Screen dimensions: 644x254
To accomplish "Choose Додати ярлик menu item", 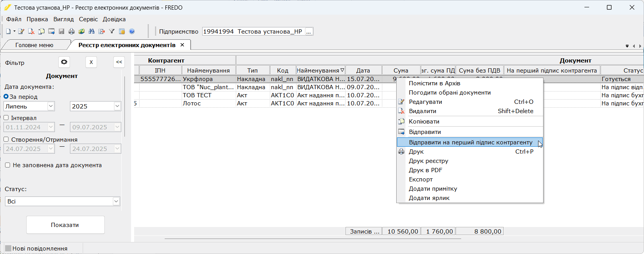I will pos(470,198).
